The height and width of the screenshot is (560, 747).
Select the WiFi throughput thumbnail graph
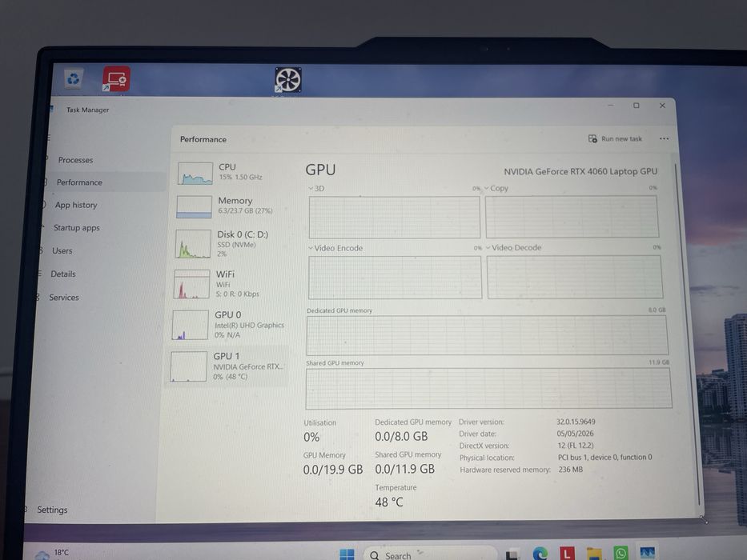[191, 284]
